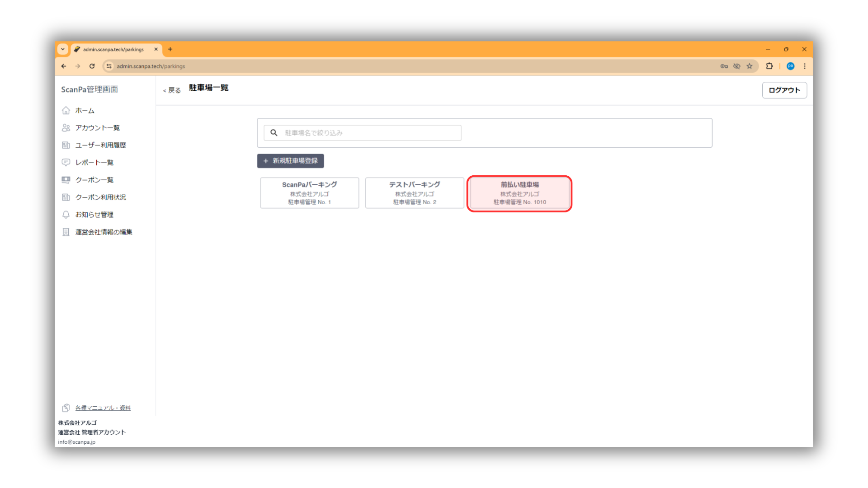Viewport: 868px width, 488px height.
Task: Open Chrome three-dot menu
Action: pos(805,66)
